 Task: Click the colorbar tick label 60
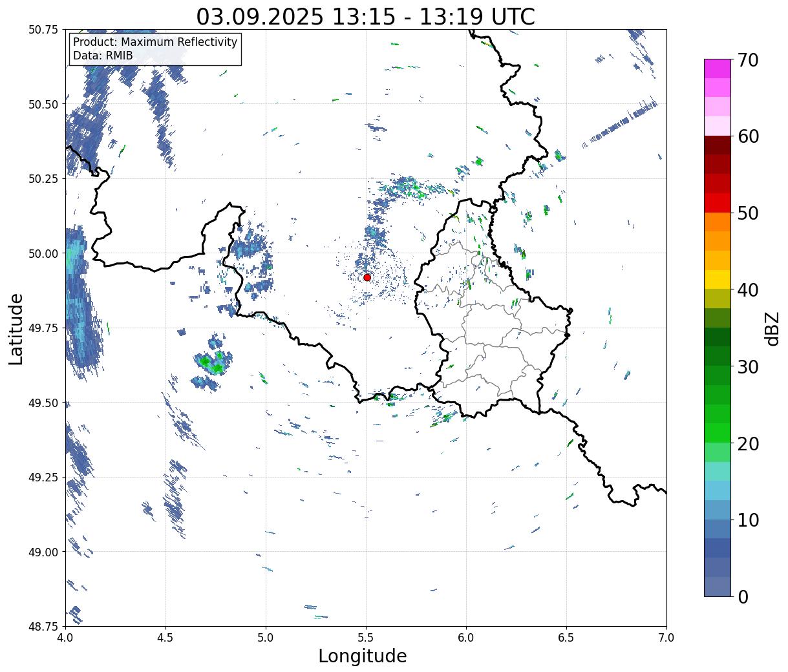coord(748,136)
